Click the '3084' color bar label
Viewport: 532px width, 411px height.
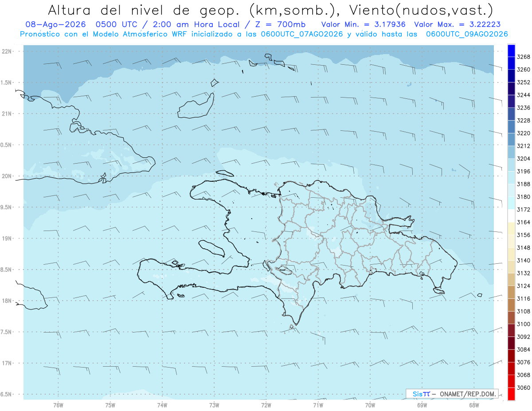pyautogui.click(x=523, y=349)
